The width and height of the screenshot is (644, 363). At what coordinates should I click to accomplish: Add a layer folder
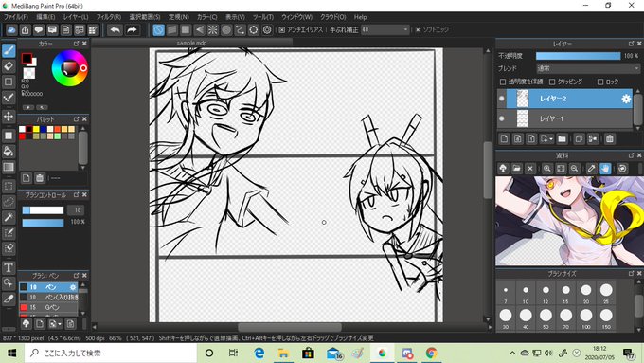click(x=563, y=139)
